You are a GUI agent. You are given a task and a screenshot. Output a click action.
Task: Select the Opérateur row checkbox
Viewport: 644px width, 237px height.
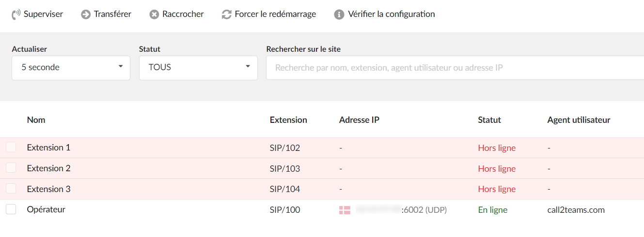point(11,209)
